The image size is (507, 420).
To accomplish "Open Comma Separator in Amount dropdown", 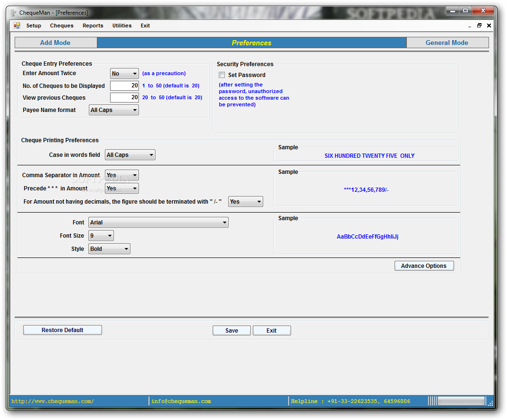I will click(x=122, y=175).
